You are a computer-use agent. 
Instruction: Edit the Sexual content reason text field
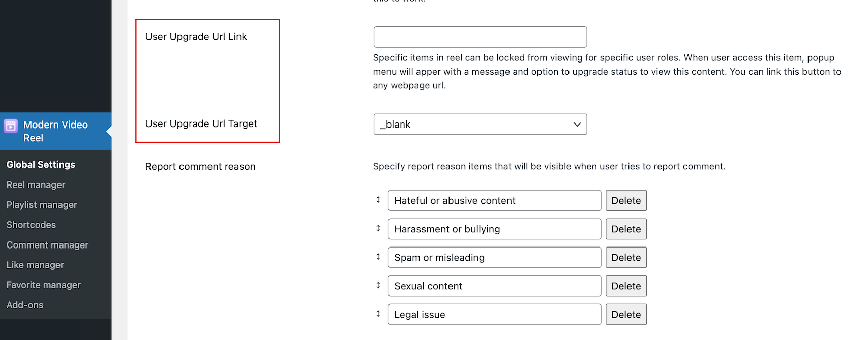tap(494, 286)
